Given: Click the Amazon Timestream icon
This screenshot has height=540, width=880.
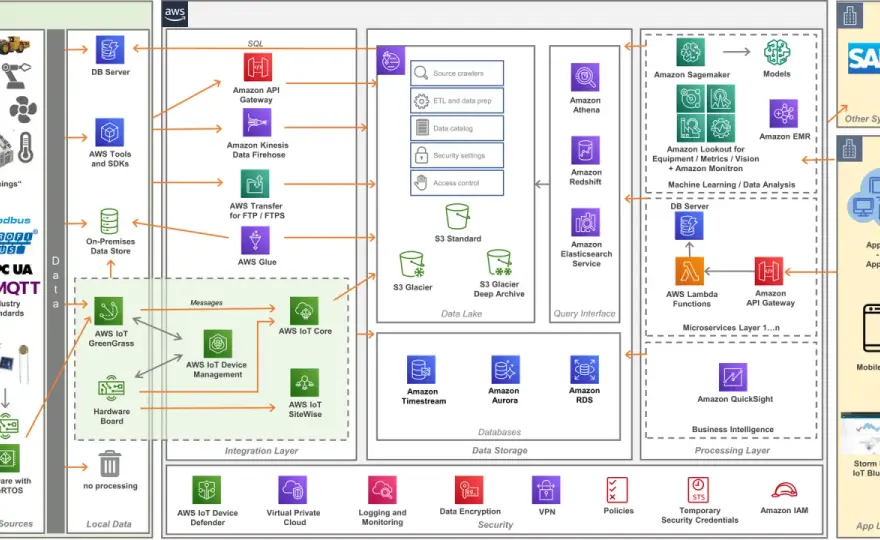Looking at the screenshot, I should pyautogui.click(x=421, y=369).
